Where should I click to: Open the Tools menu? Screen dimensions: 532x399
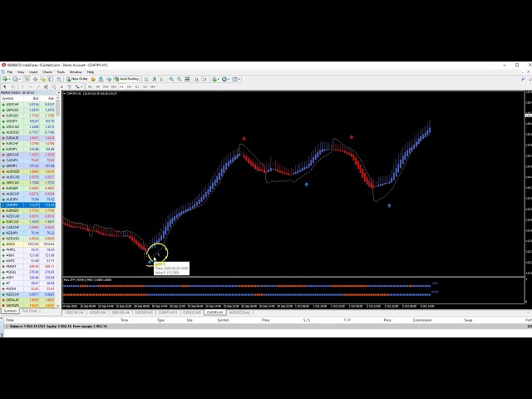[61, 71]
